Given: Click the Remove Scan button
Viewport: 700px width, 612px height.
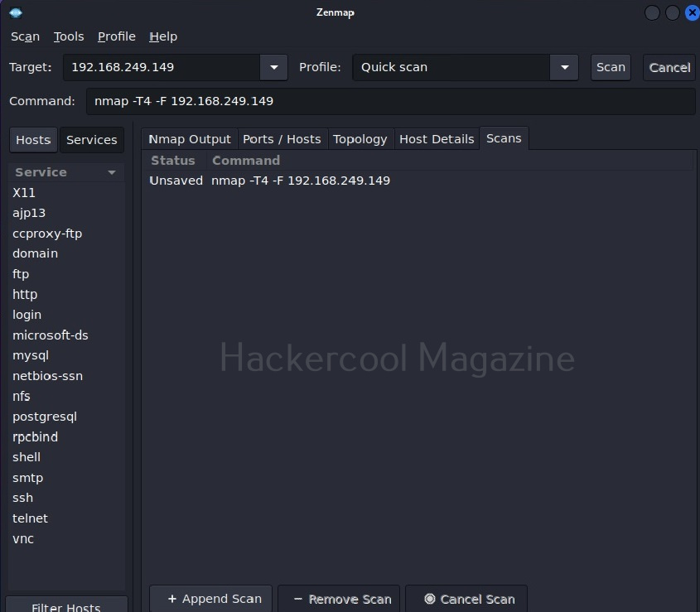Looking at the screenshot, I should point(339,599).
